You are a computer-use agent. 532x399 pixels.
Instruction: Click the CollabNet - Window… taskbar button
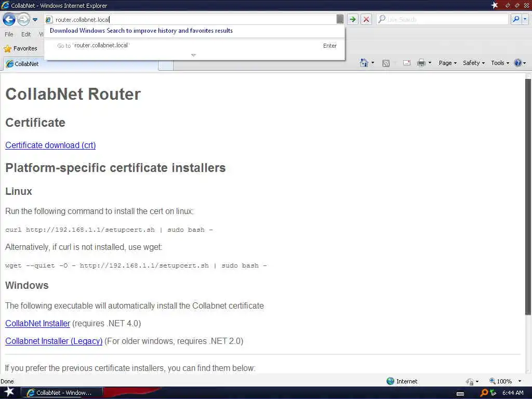click(x=61, y=393)
